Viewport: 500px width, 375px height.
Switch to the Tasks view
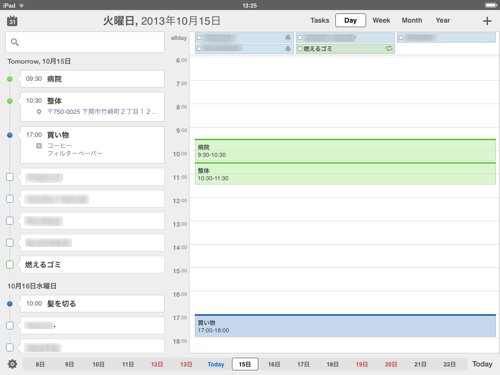pos(320,20)
